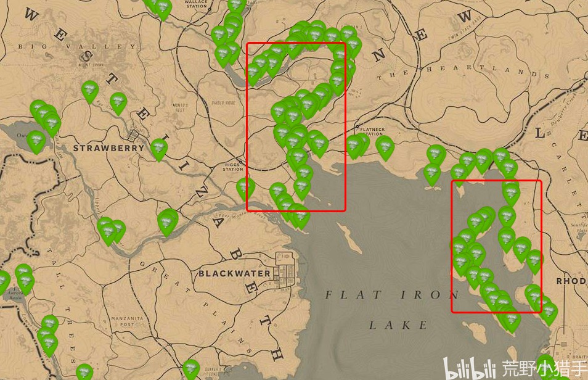This screenshot has height=380, width=588.
Task: Click the STRAWBERRY town label
Action: [108, 148]
